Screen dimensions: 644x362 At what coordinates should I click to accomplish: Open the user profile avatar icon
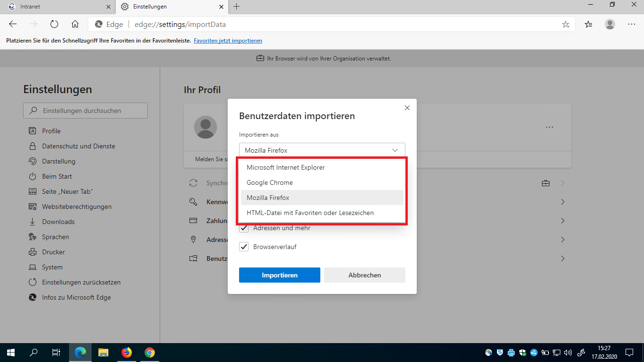(x=610, y=24)
